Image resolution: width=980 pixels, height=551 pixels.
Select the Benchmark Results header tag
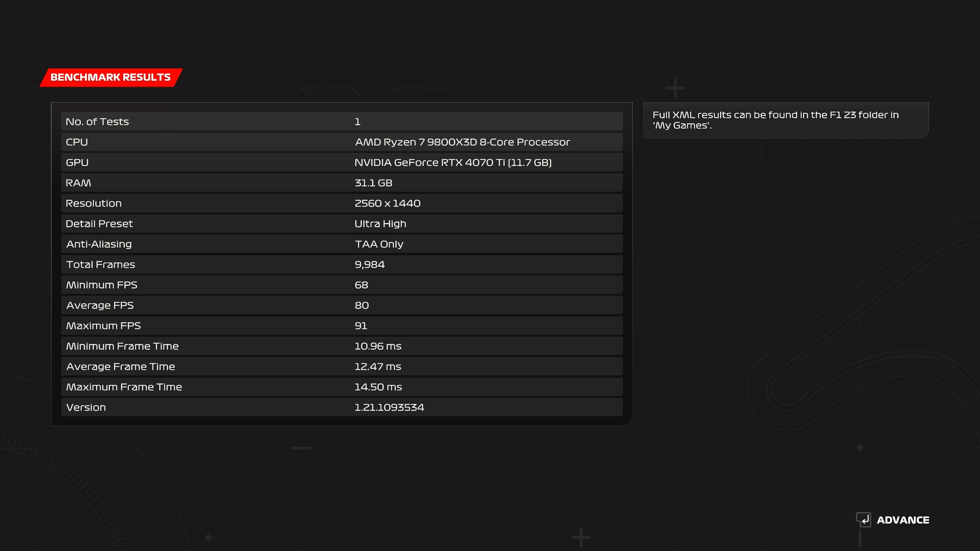111,77
